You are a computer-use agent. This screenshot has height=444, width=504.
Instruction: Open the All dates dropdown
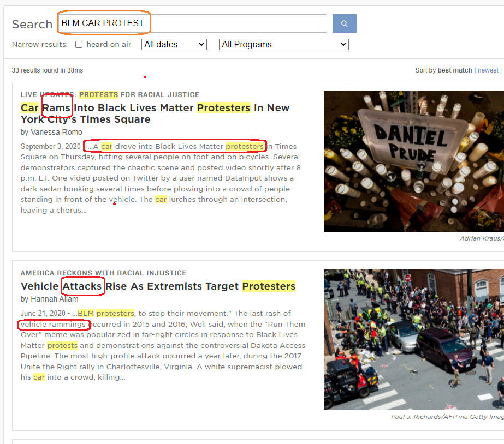pos(174,44)
